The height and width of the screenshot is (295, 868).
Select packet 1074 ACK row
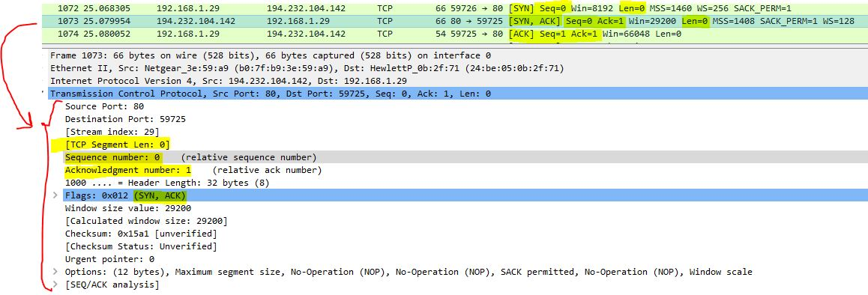tap(454, 34)
